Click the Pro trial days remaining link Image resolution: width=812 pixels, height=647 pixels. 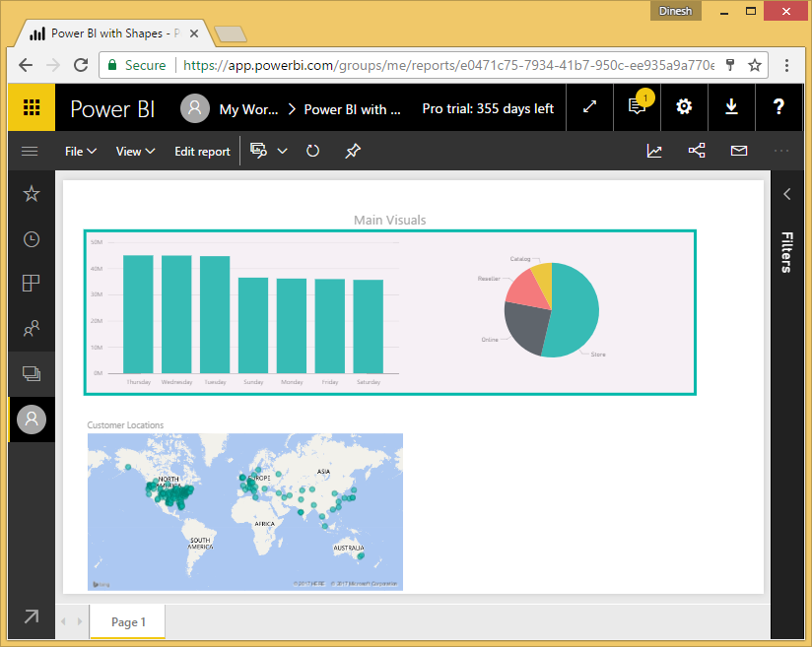[x=488, y=107]
